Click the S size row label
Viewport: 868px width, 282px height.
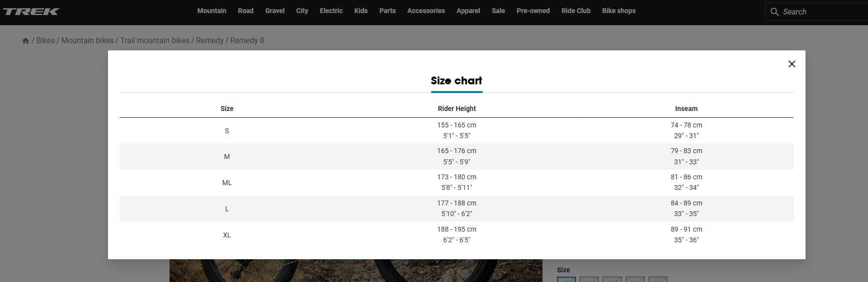pyautogui.click(x=227, y=131)
